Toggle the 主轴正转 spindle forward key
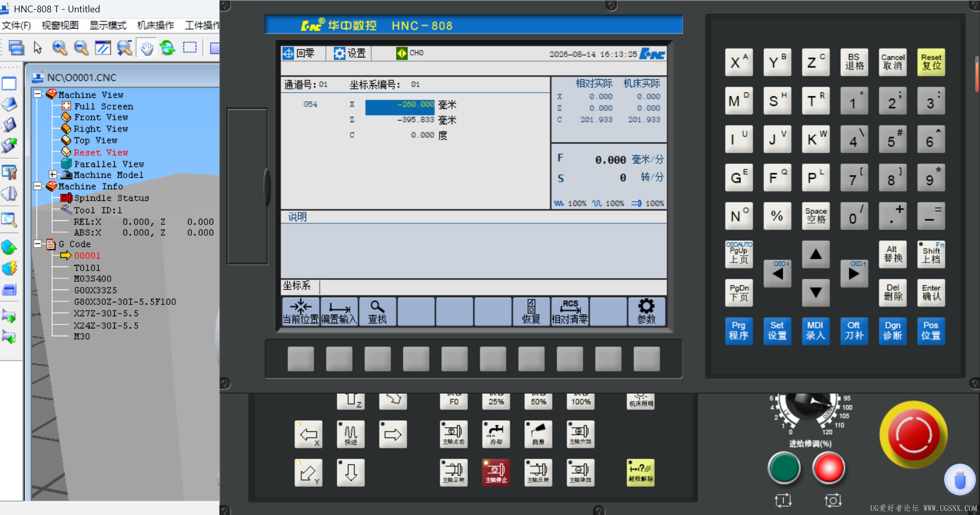This screenshot has height=515, width=980. click(454, 472)
